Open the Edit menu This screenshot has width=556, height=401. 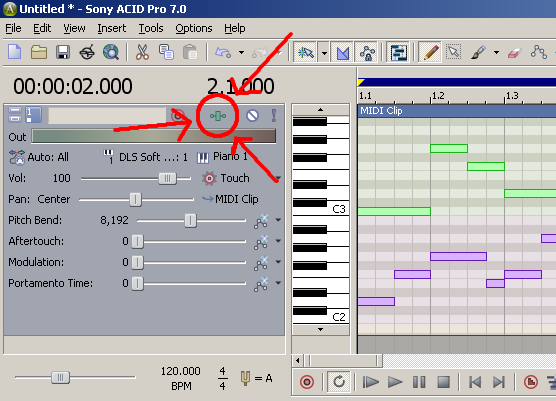click(42, 28)
